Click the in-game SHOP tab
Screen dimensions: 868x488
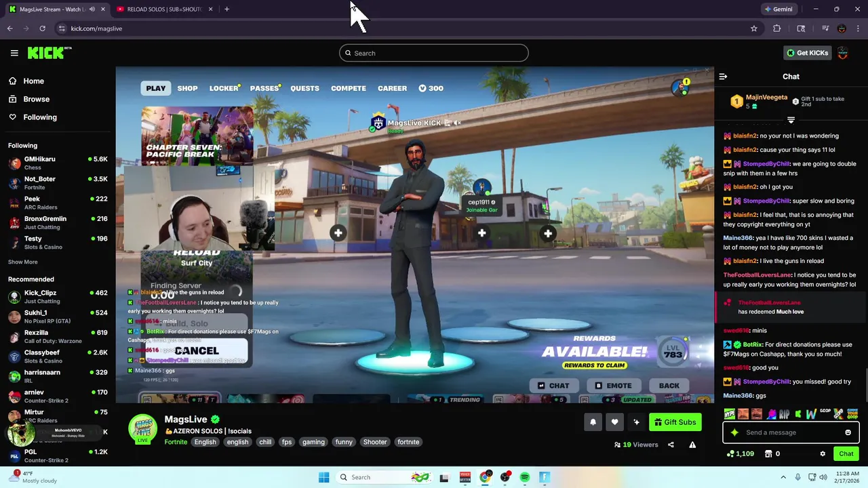point(187,88)
